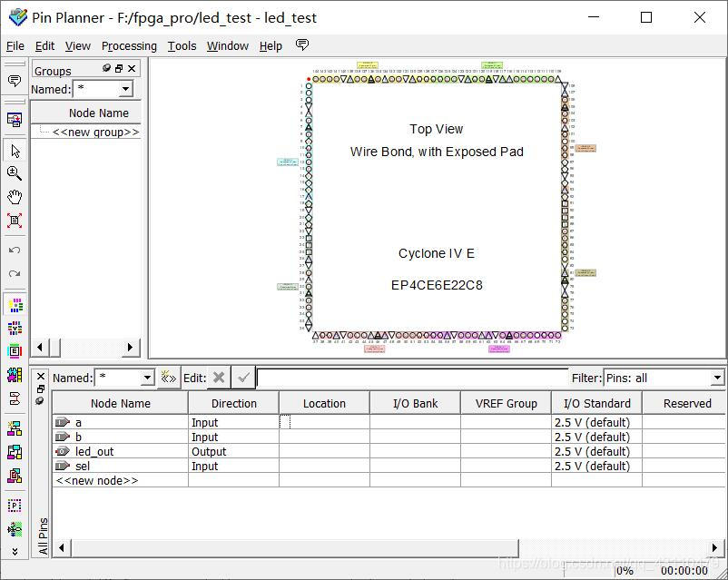Close the Groups panel
Viewport: 728px width, 580px height.
tap(132, 68)
